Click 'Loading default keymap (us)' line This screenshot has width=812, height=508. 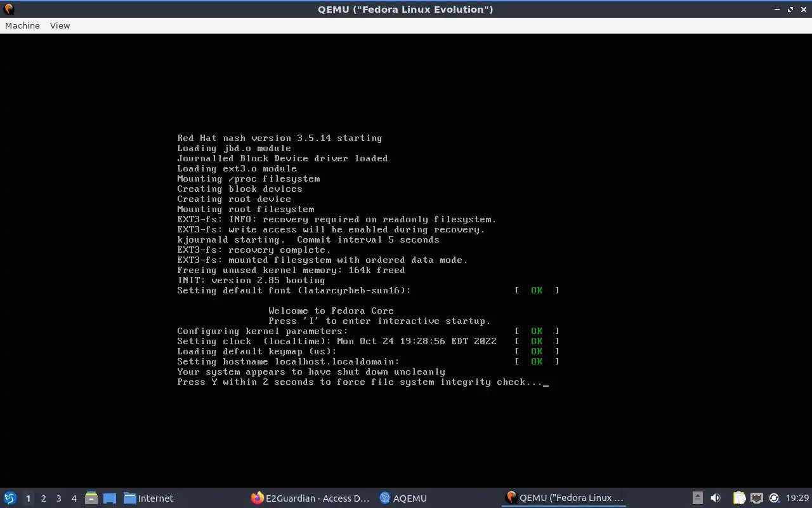[x=257, y=351]
